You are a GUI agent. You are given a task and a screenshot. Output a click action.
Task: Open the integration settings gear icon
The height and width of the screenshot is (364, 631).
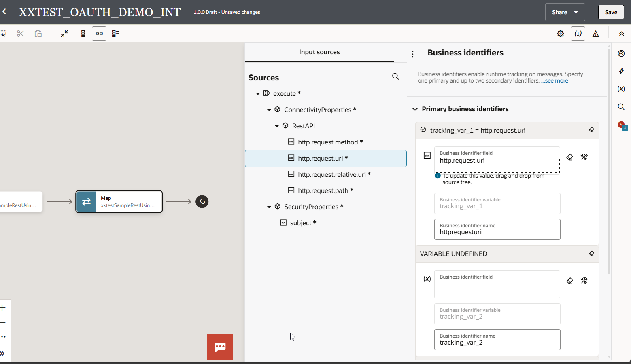coord(561,34)
